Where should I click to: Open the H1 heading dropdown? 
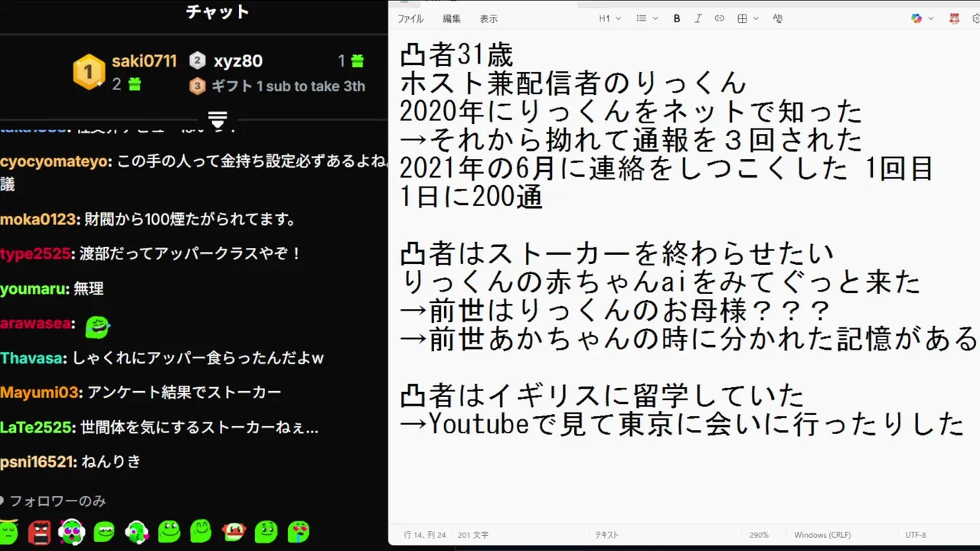tap(609, 18)
